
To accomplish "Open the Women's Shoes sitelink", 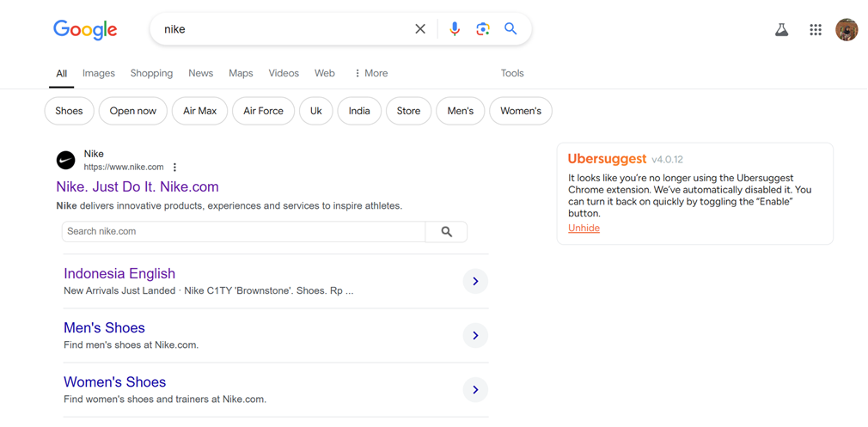I will point(114,381).
